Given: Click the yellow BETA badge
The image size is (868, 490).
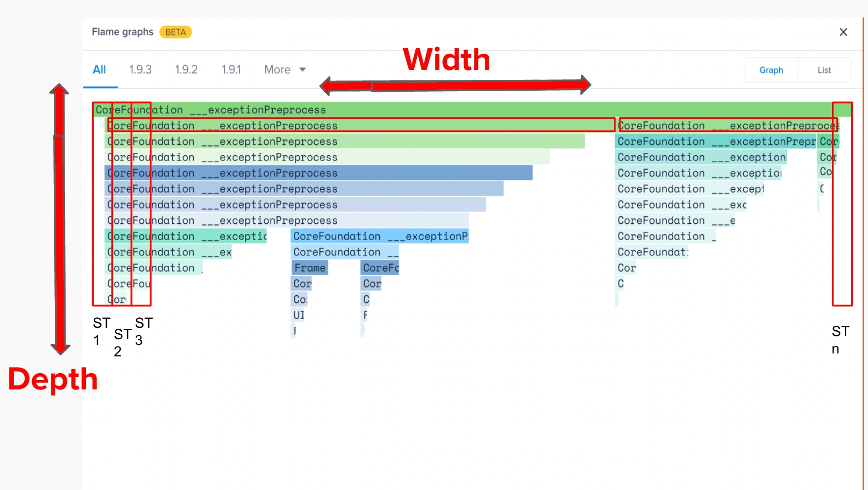Looking at the screenshot, I should 176,32.
